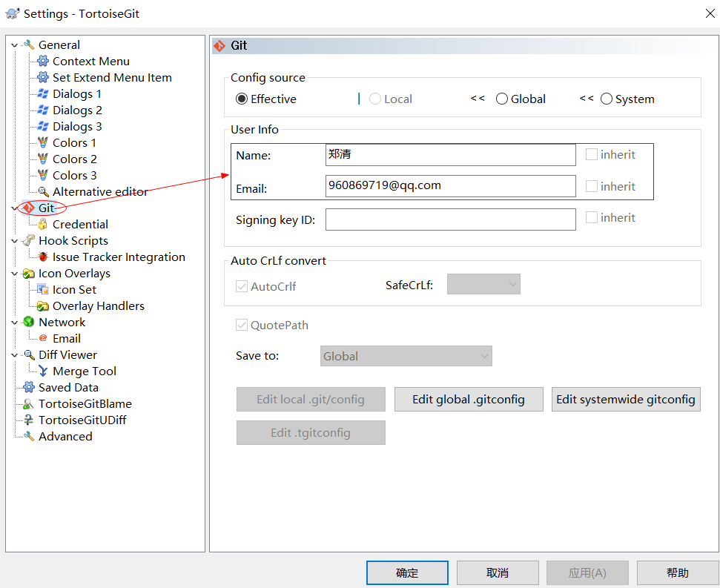Click the Credential padlock icon
This screenshot has width=720, height=588.
tap(43, 224)
